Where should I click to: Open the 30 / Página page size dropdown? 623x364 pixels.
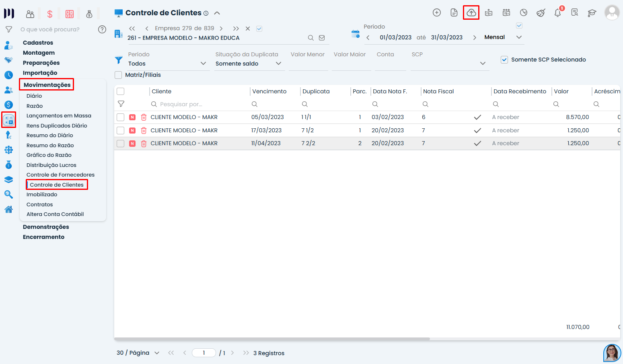pos(138,353)
